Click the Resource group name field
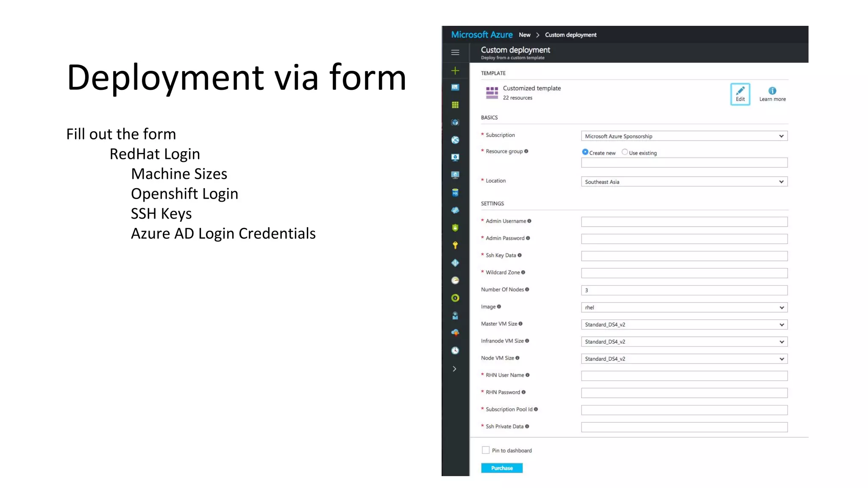Image resolution: width=868 pixels, height=488 pixels. click(x=684, y=163)
